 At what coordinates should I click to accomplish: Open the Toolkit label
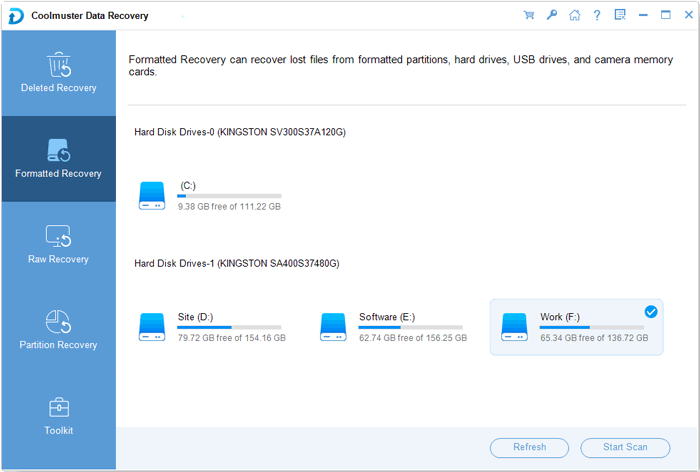(x=58, y=430)
